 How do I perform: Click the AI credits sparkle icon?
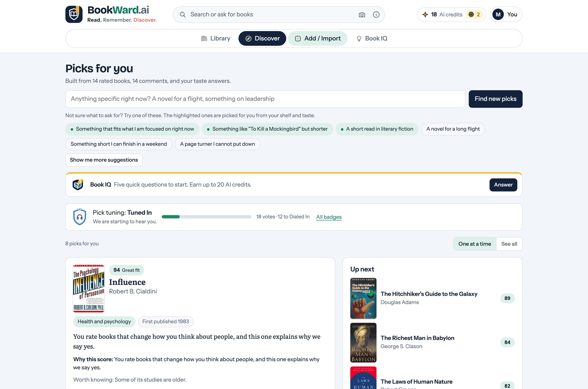point(425,14)
